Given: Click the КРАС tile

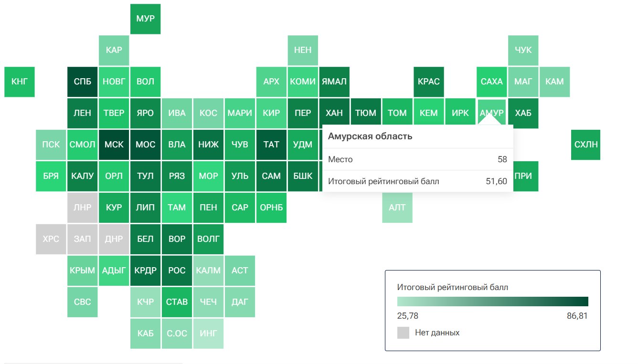Looking at the screenshot, I should 429,82.
